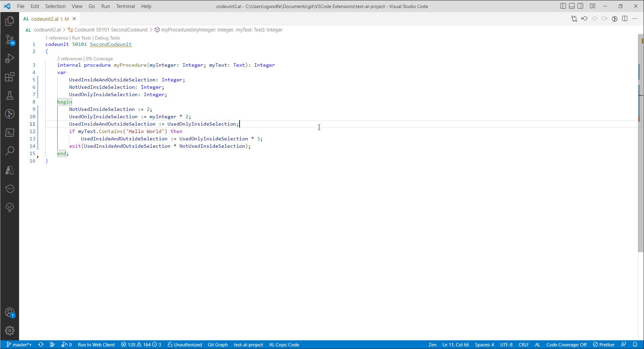Screen dimensions: 644x349
Task: Open the Accounts icon in activity bar
Action: click(x=9, y=312)
